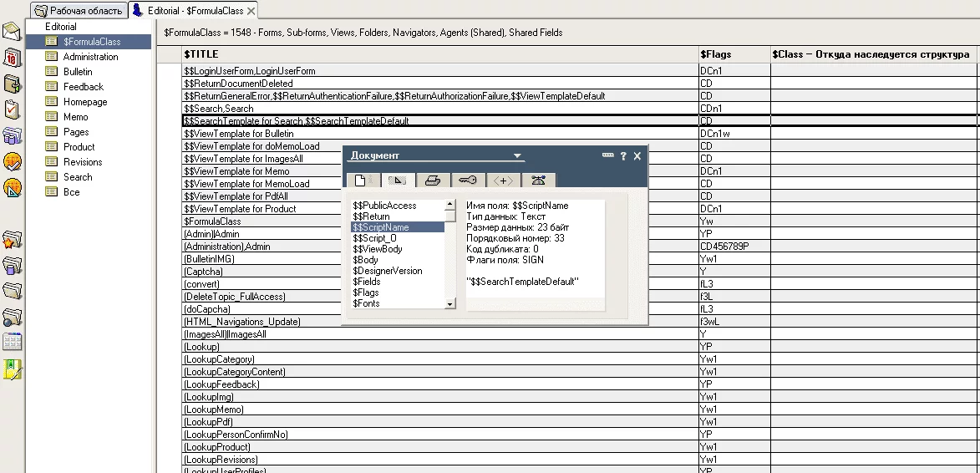Open the To Do checklist icon in sidebar
This screenshot has width=980, height=473.
(x=12, y=109)
